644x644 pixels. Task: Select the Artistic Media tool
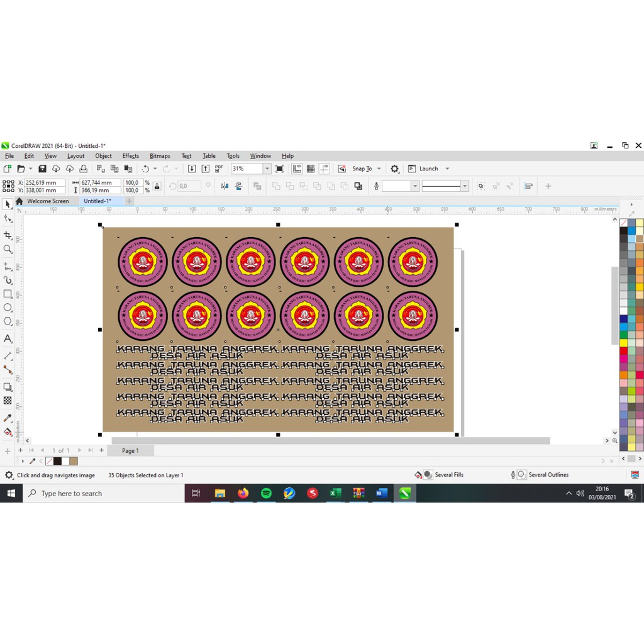coord(8,280)
